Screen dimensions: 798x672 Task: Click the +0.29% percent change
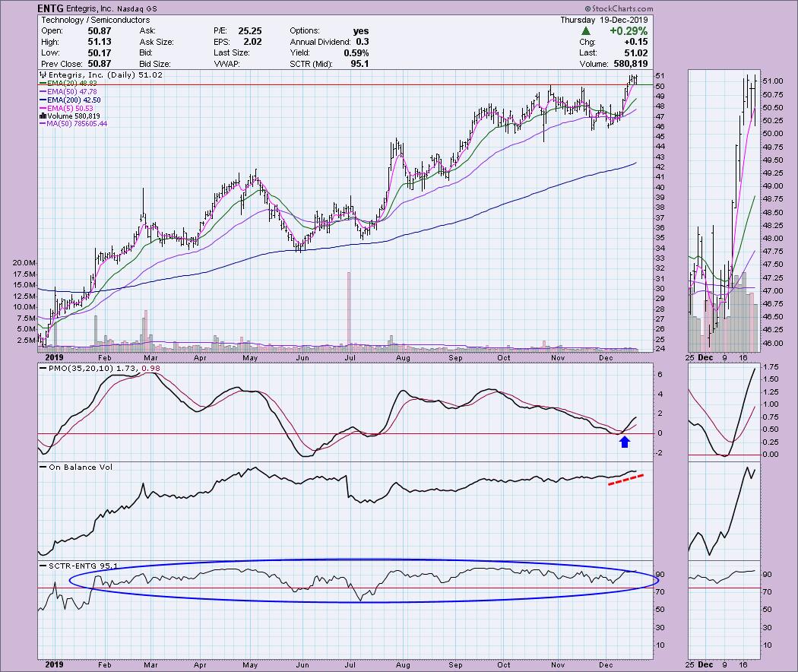629,31
